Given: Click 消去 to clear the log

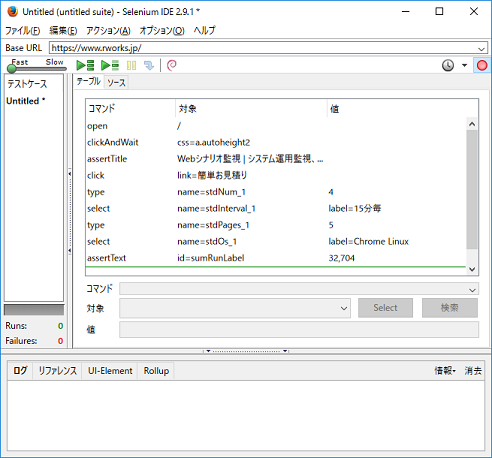Looking at the screenshot, I should tap(473, 371).
